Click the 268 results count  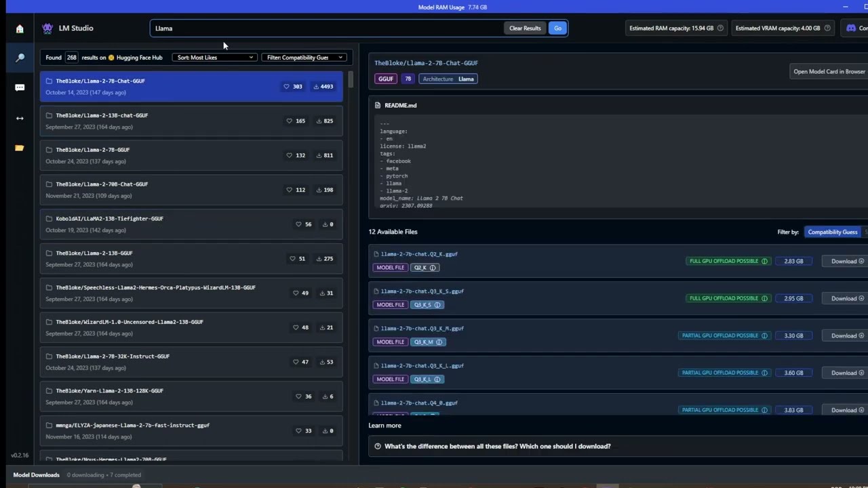71,58
